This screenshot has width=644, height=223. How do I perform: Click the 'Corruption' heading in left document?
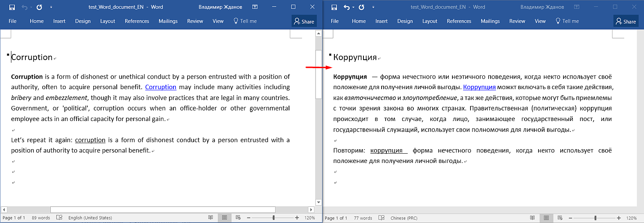[x=32, y=57]
